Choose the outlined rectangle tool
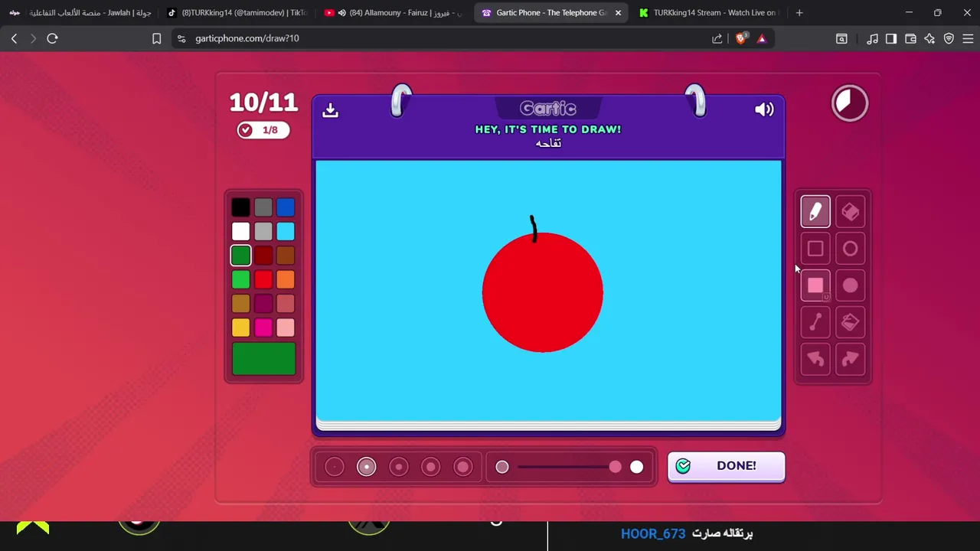 tap(815, 249)
